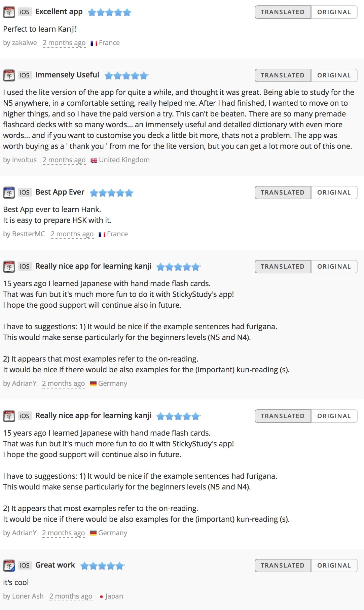
Task: Click '2 months ago' by Loner Ash
Action: (71, 597)
